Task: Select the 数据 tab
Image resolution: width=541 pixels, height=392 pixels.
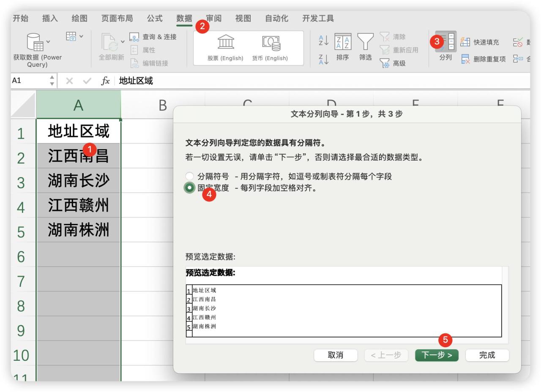Action: click(x=184, y=19)
